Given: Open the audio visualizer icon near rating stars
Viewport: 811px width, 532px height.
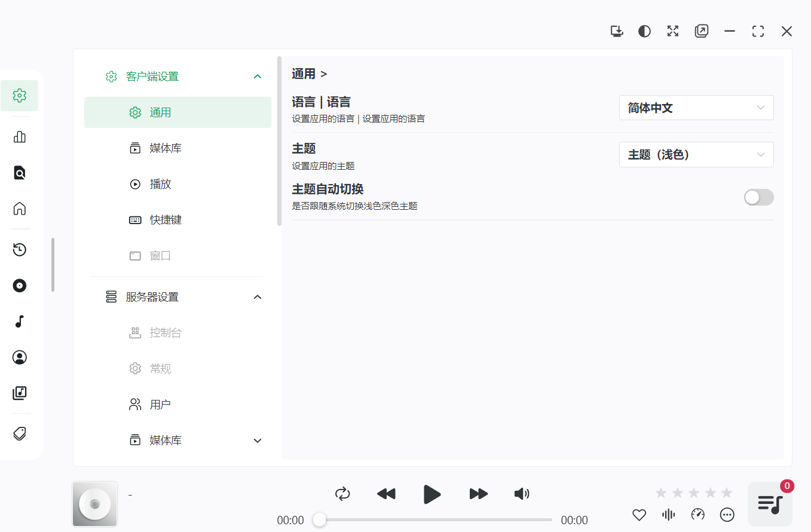Looking at the screenshot, I should [668, 514].
